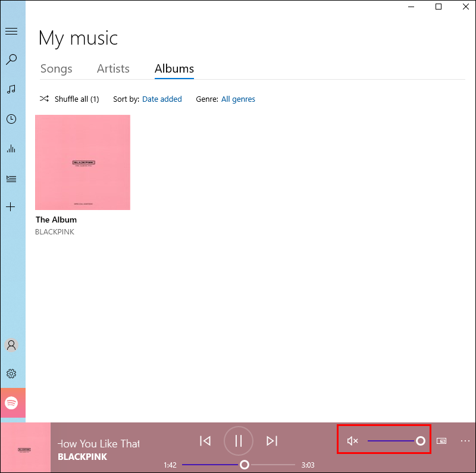476x473 pixels.
Task: Click Shuffle all (1) button
Action: (69, 99)
